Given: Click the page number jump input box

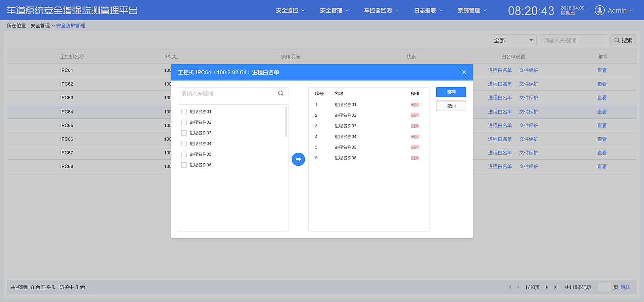Looking at the screenshot, I should [604, 287].
